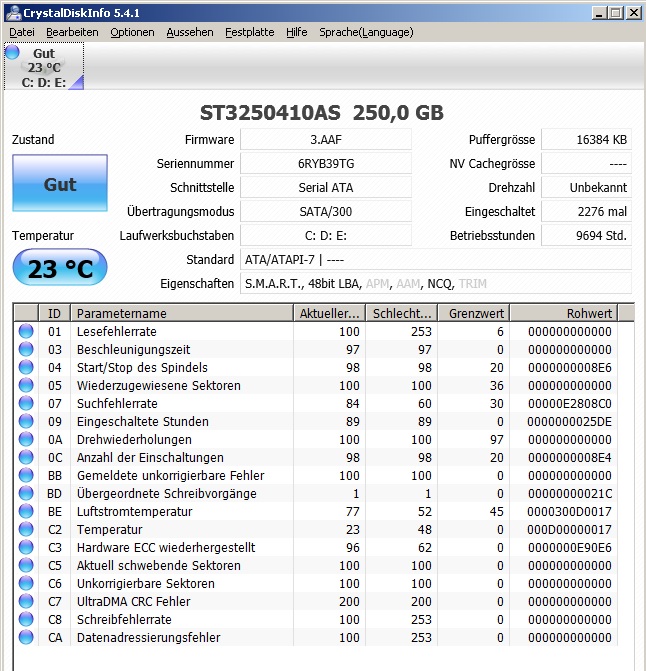
Task: Click the blue status orb in disk tab
Action: coord(12,52)
